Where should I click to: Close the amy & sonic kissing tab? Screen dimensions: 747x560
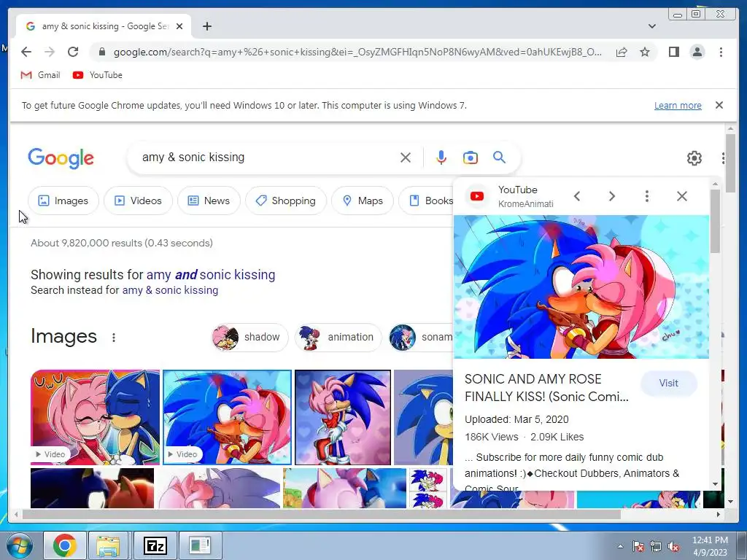(179, 26)
